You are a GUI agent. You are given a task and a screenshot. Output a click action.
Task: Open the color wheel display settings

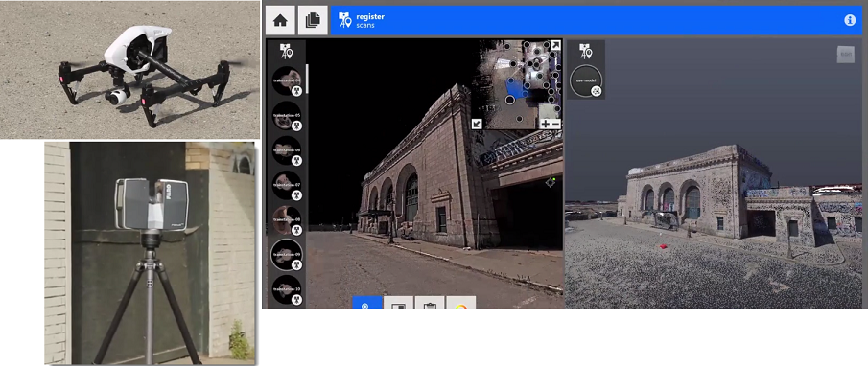pyautogui.click(x=461, y=303)
